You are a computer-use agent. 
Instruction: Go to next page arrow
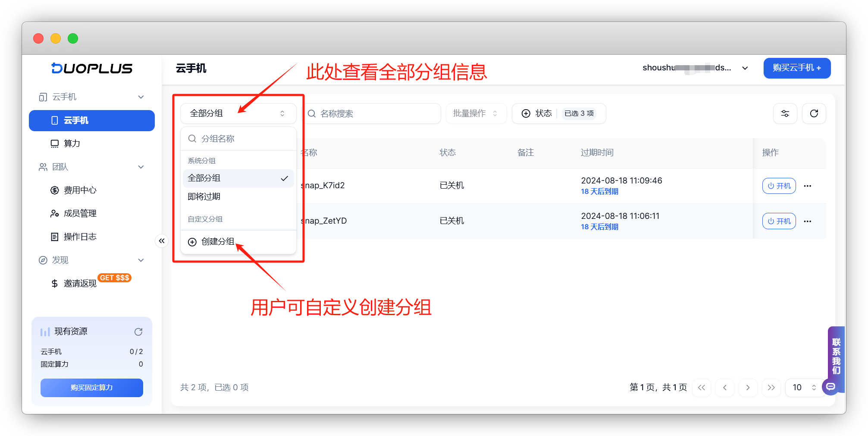[748, 388]
